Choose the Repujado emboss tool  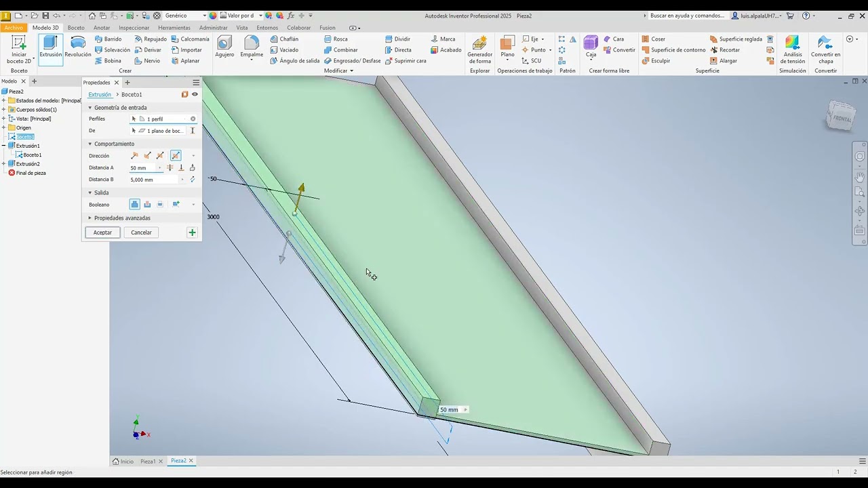click(x=150, y=39)
